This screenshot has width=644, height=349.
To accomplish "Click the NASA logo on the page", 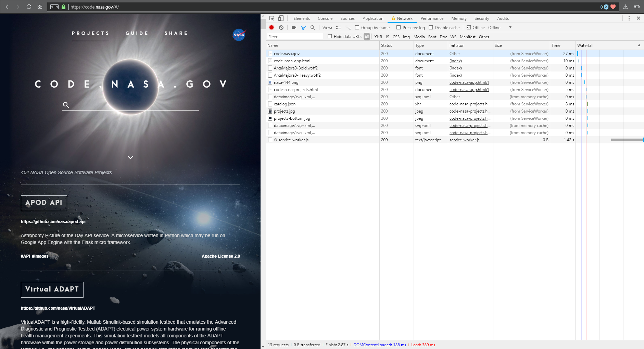I will (x=239, y=35).
